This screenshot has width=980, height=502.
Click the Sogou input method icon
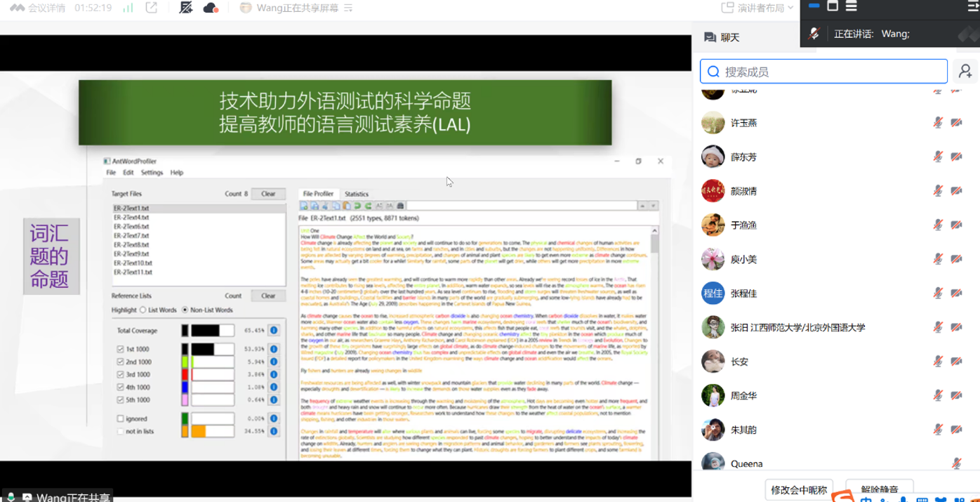842,497
